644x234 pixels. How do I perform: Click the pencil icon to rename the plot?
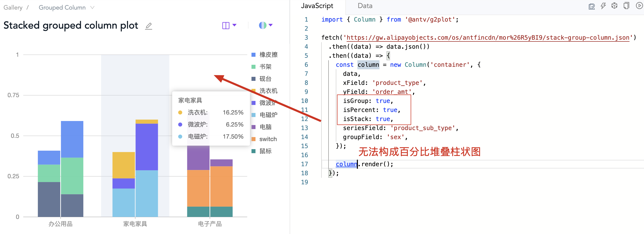click(x=149, y=26)
